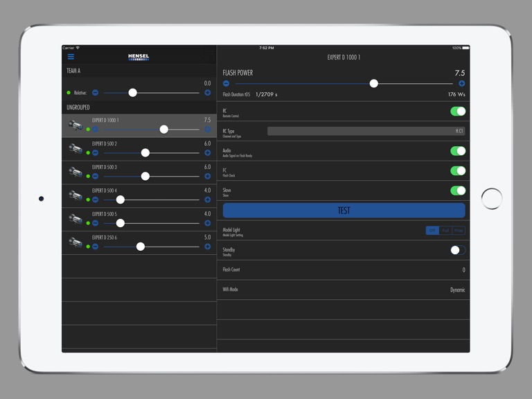Increase Team A relative power with plus
This screenshot has width=532, height=399.
[x=208, y=93]
